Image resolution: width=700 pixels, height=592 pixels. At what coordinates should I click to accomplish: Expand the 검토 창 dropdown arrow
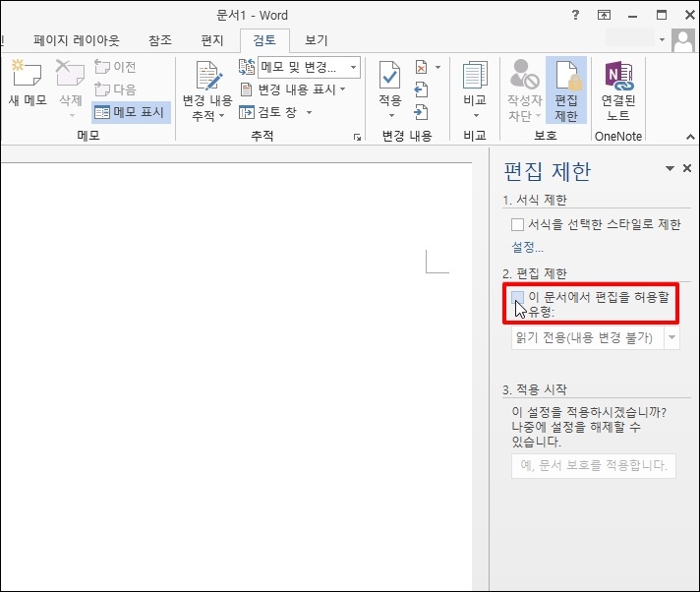[309, 112]
